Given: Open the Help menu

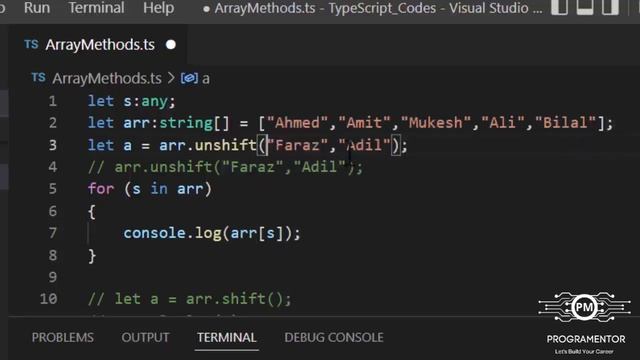Looking at the screenshot, I should (158, 8).
